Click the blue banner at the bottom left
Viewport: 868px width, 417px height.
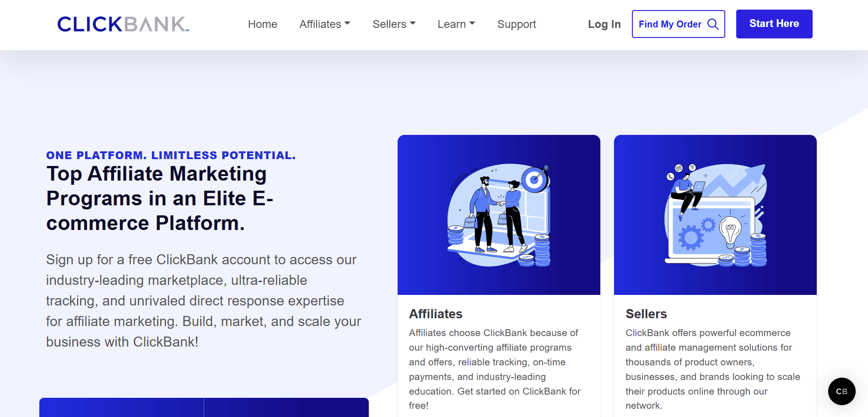[x=204, y=407]
